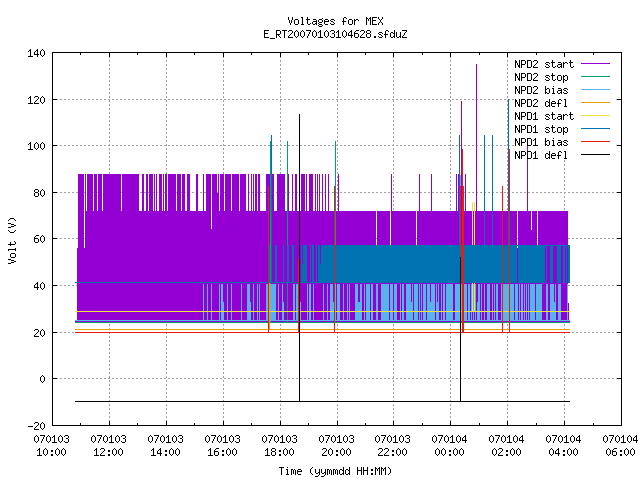Click the 'NPD1 stop' legend label
Viewport: 640px width, 480px height.
pos(541,129)
